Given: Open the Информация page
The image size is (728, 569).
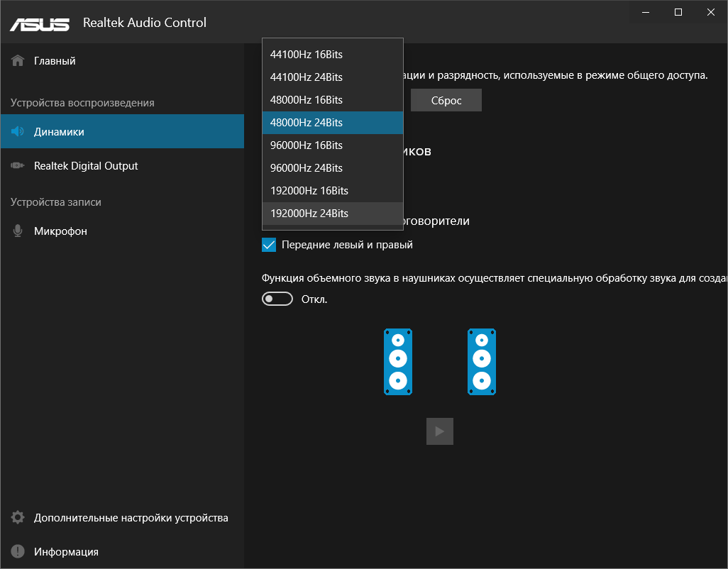Looking at the screenshot, I should click(66, 552).
